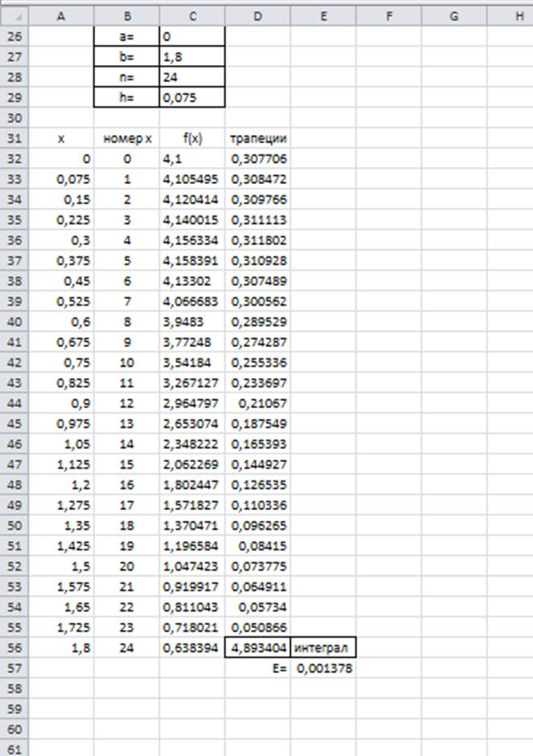
Task: Select column F header
Action: (389, 16)
